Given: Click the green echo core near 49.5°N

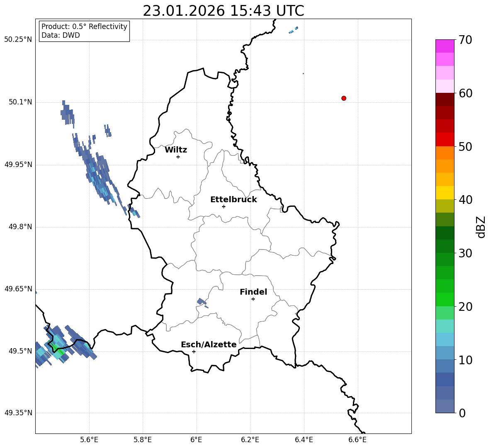Looking at the screenshot, I should (57, 349).
